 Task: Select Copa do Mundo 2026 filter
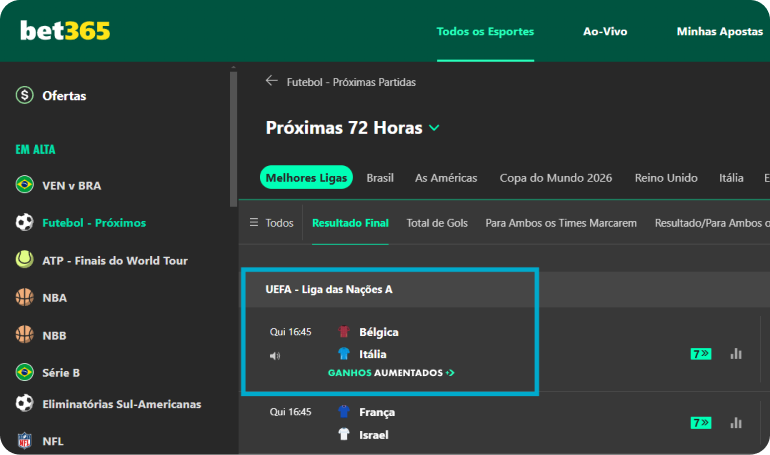click(556, 178)
